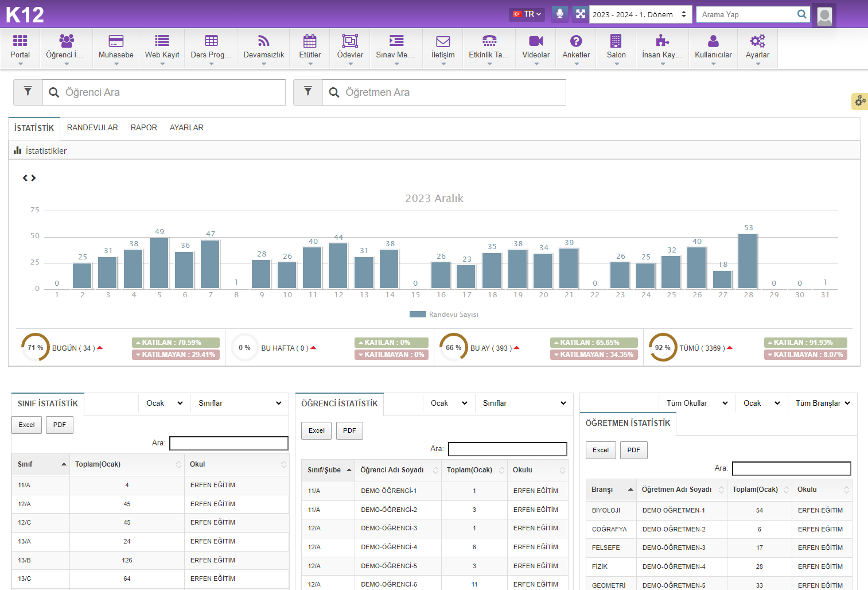868x590 pixels.
Task: Open the Devamsızlık feed icon
Action: tap(263, 41)
